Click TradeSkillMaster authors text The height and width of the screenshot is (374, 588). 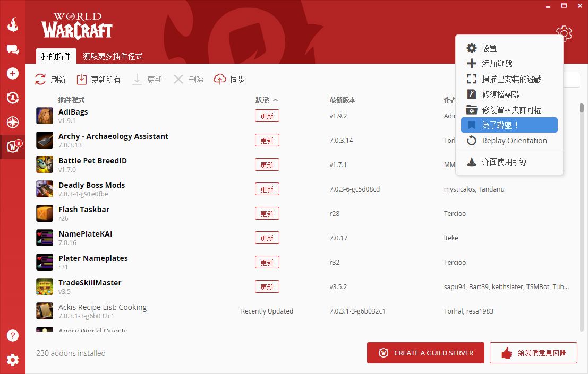pyautogui.click(x=506, y=287)
